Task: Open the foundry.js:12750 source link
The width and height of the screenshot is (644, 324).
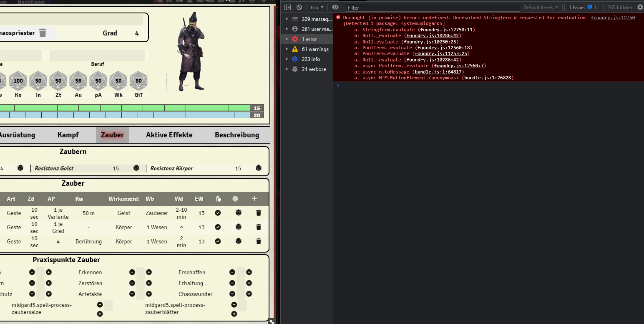Action: pos(613,18)
